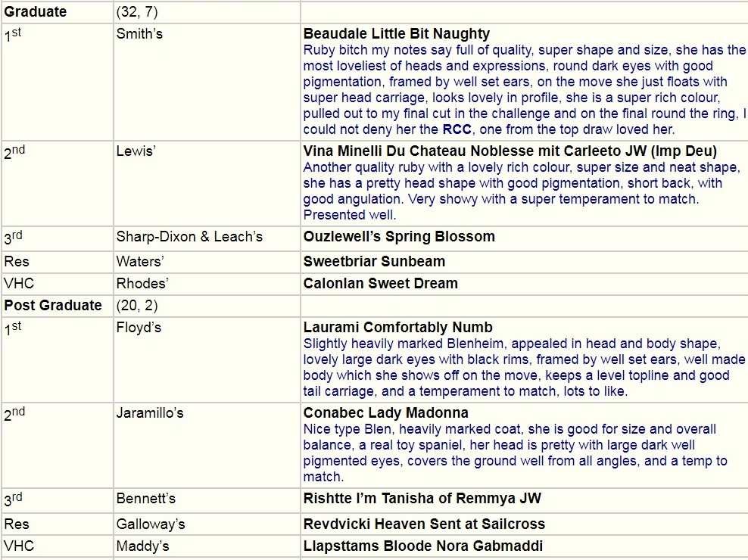Select the Vina Minelli Du Chateau Noblesse entry
Viewport: 748px width, 560px height.
(510, 151)
